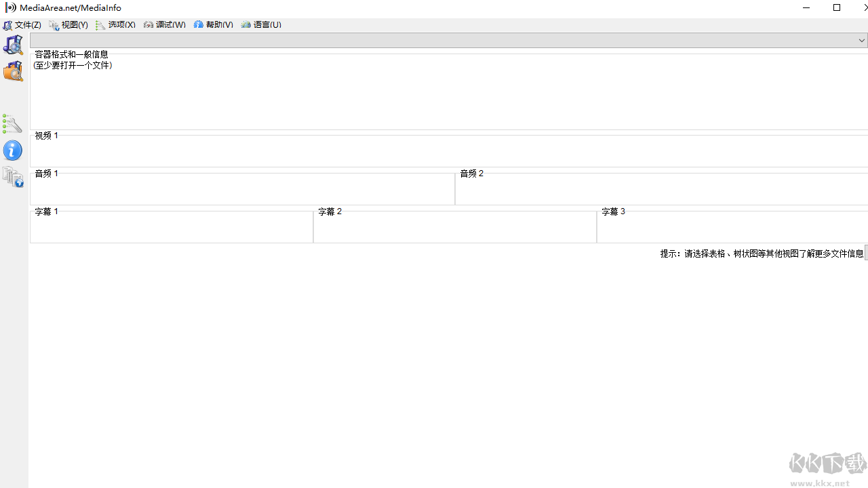The image size is (868, 488).
Task: Click the icon next to 选项(X)
Action: tap(102, 24)
